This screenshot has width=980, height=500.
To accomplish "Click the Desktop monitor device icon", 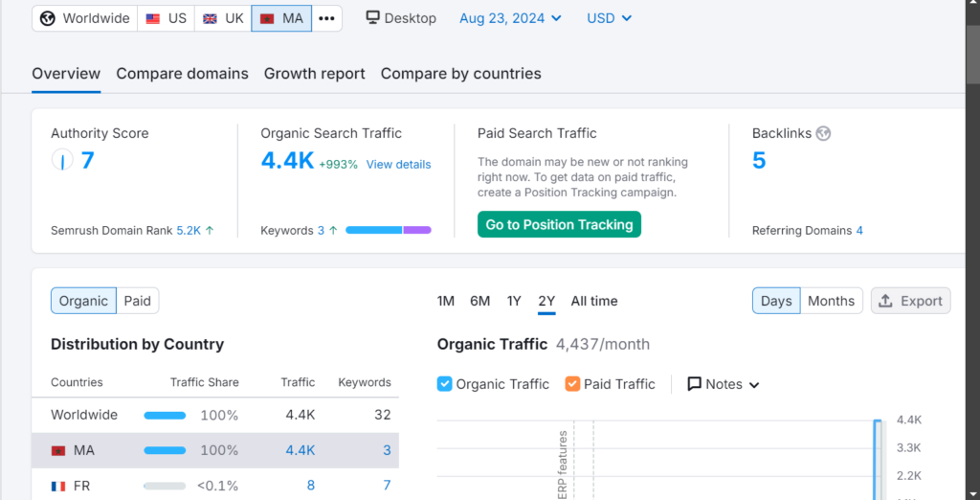I will (x=373, y=18).
